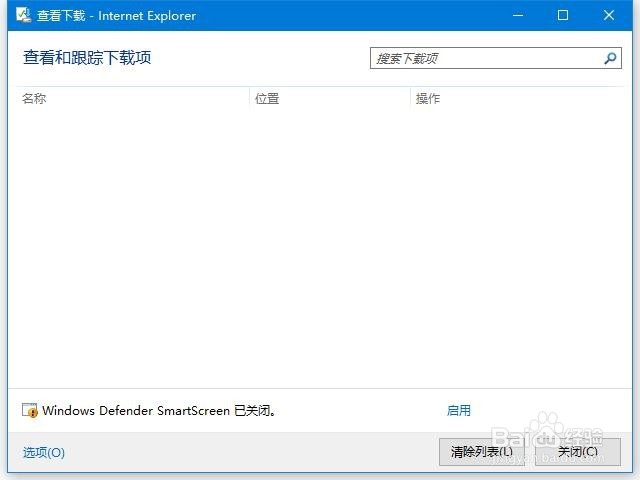This screenshot has width=640, height=480.
Task: Click the 关闭(C) button
Action: point(578,452)
